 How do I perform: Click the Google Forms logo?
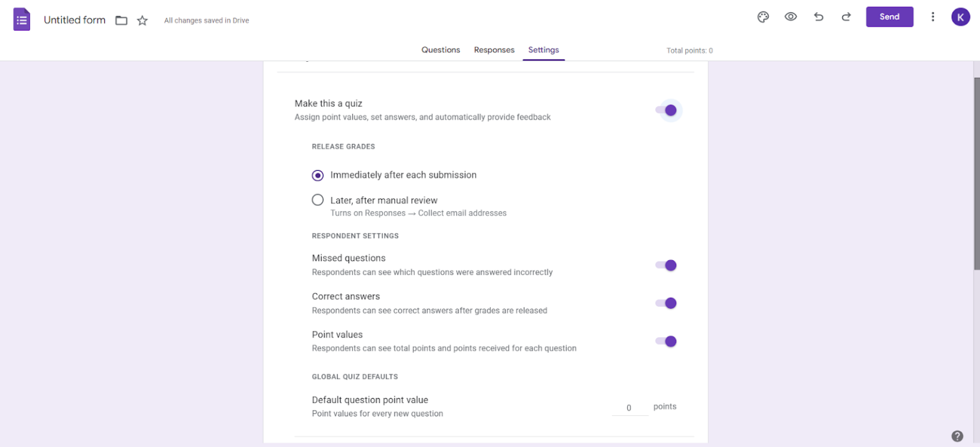pos(21,19)
